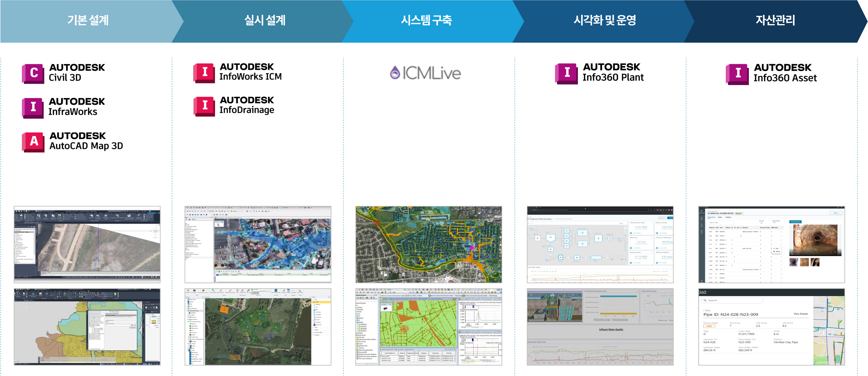Click the 'AUTODESK Civil 3D' product name
Screen dimensions: 868x376
pos(77,73)
